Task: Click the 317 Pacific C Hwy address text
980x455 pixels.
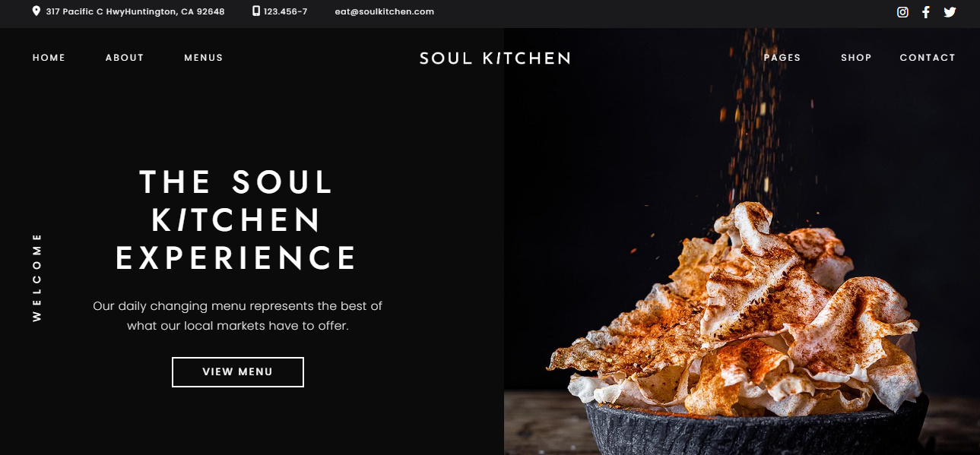Action: [135, 11]
